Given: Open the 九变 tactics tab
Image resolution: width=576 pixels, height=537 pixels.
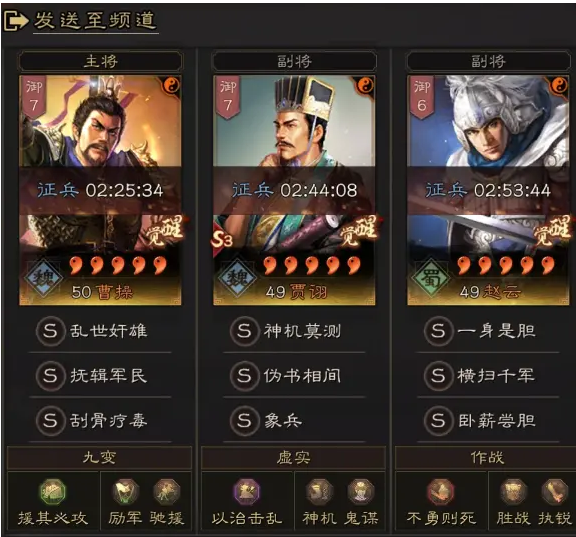Looking at the screenshot, I should coord(99,458).
